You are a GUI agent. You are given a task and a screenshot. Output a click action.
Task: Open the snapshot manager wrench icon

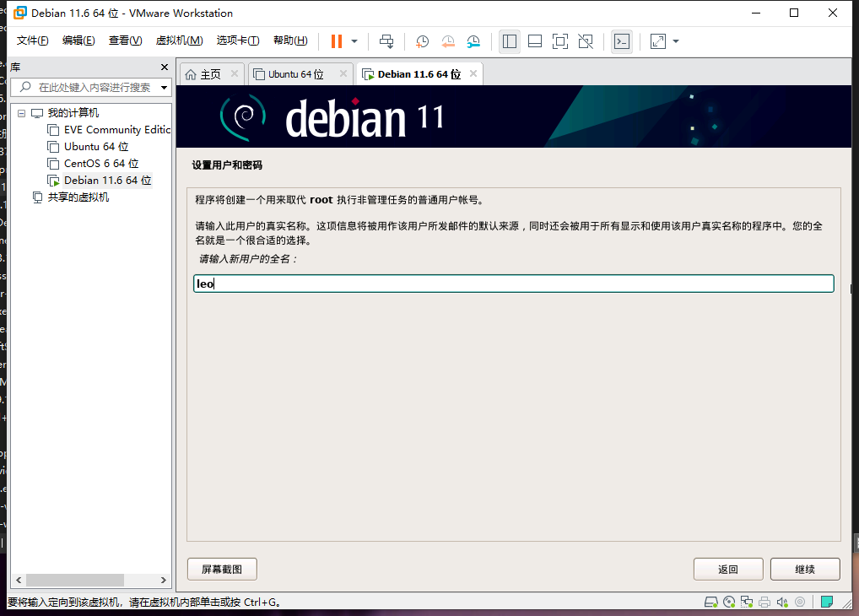click(474, 41)
